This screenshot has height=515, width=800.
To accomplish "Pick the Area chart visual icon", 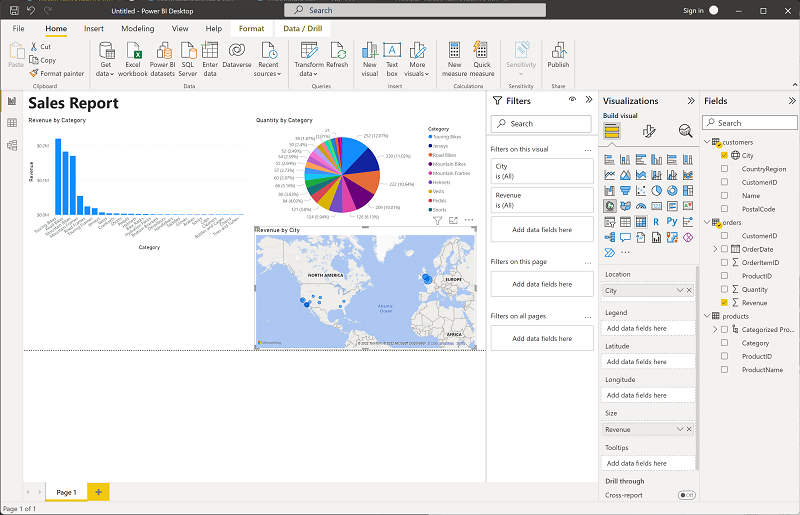I will click(625, 175).
